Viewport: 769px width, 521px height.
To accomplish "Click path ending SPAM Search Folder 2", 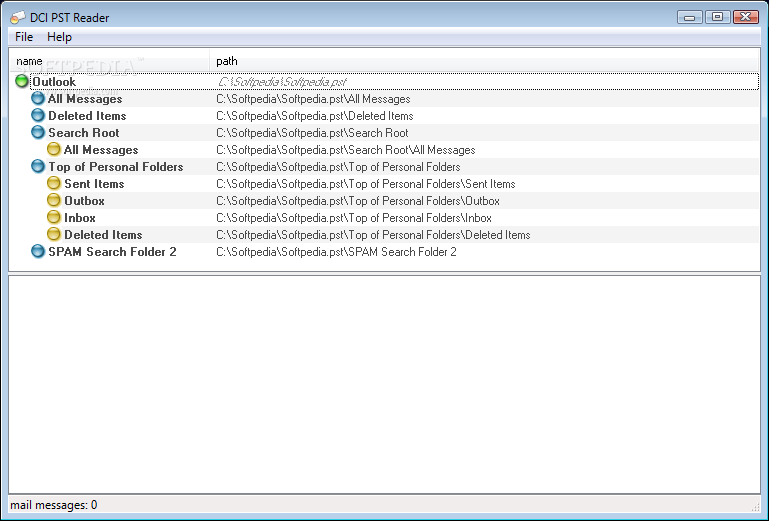I will point(336,252).
